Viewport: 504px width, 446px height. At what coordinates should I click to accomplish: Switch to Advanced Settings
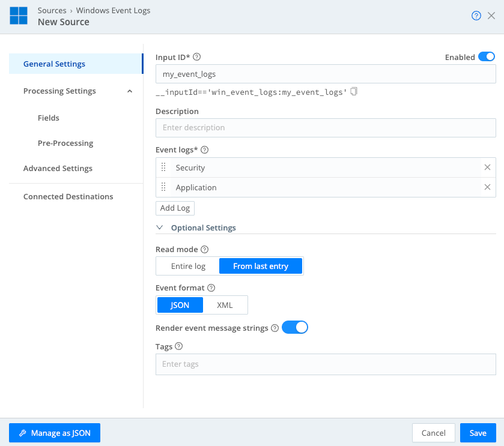pos(58,168)
